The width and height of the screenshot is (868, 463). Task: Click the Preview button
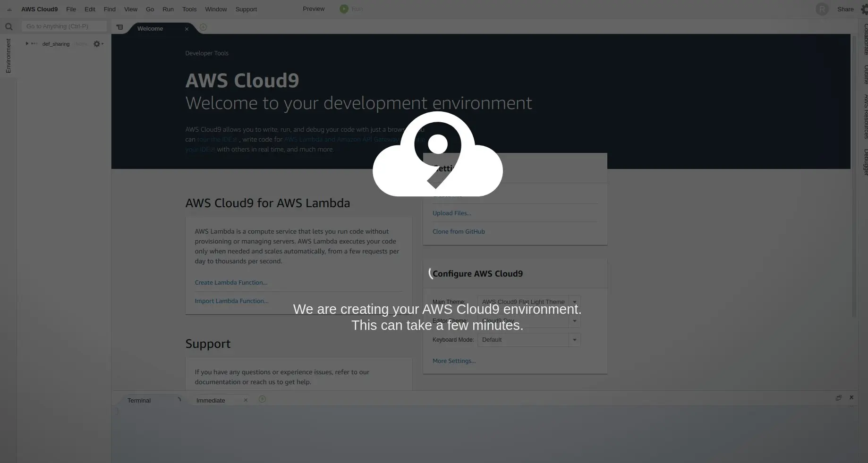[314, 9]
